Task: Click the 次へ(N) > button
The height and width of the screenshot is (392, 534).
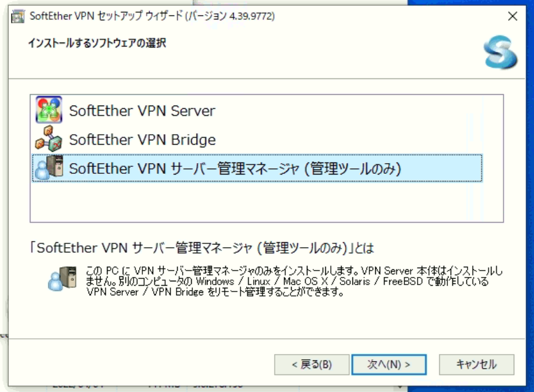Action: click(388, 364)
